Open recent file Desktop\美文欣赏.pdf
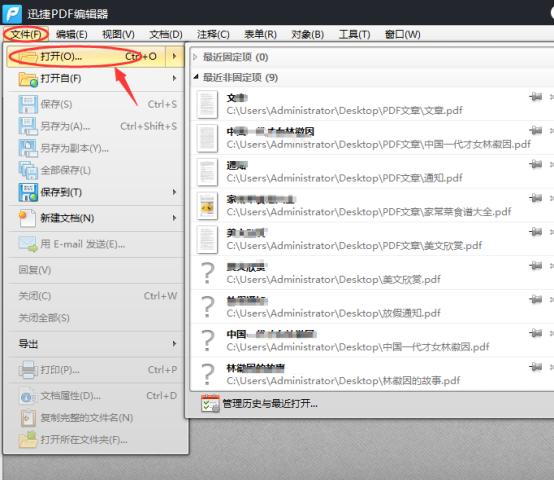Screen dimensions: 554x481 pos(372,273)
